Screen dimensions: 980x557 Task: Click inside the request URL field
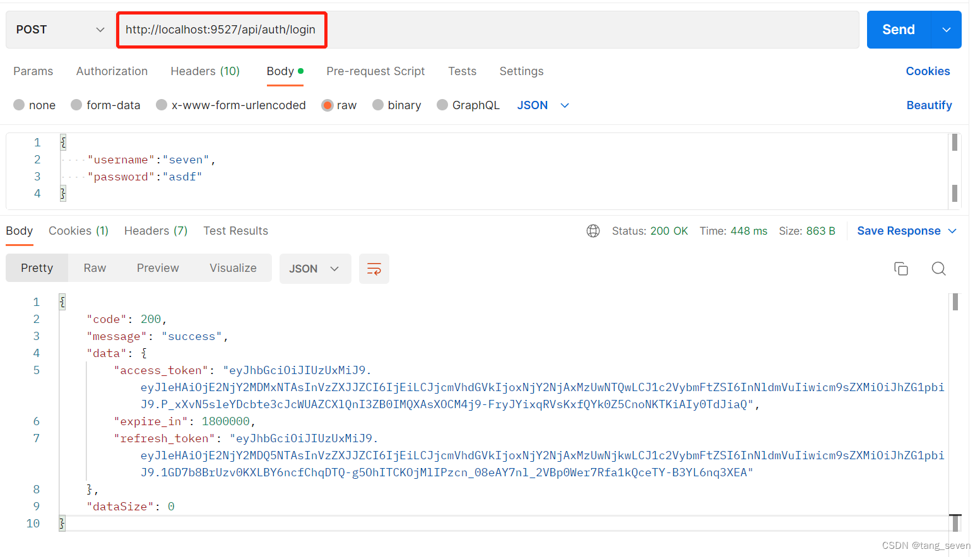point(221,29)
